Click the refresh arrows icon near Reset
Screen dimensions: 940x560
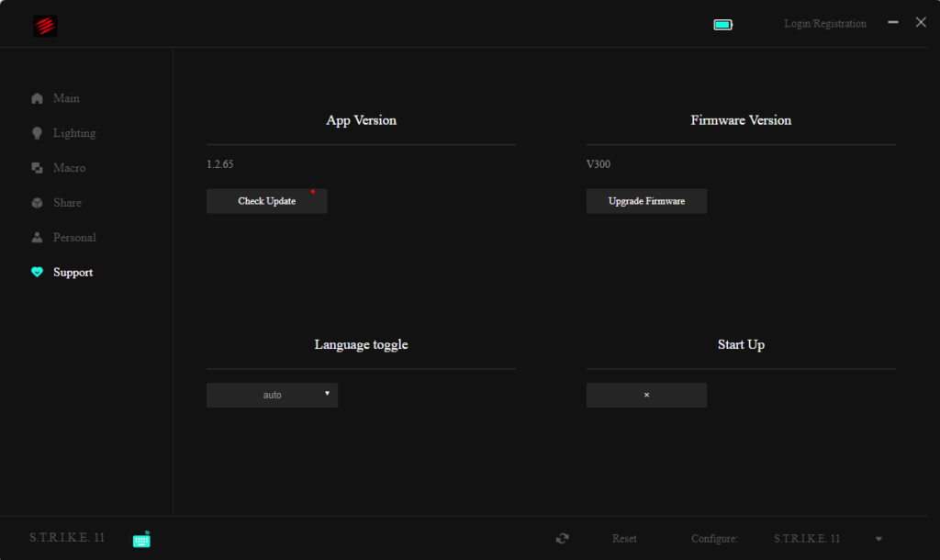coord(563,538)
